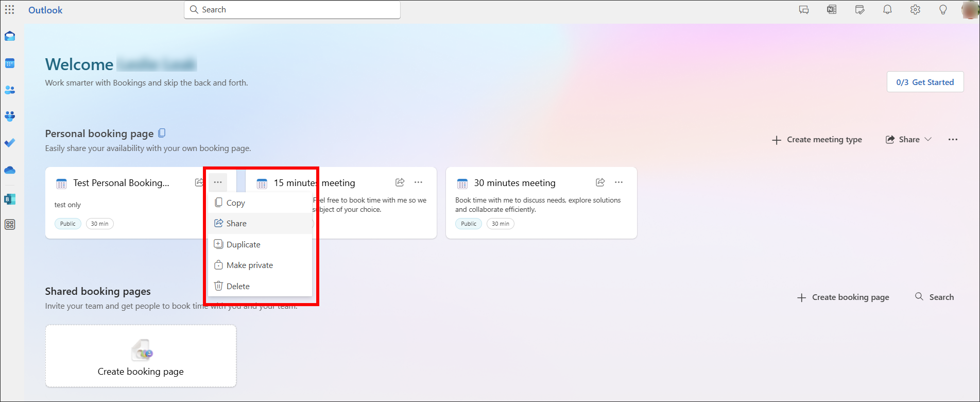This screenshot has width=980, height=402.
Task: Open Calendar from the left sidebar
Action: click(10, 63)
